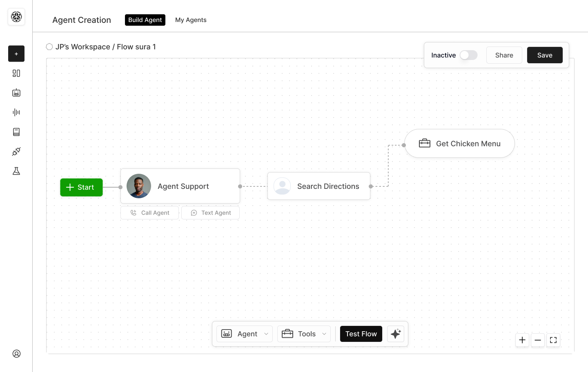Image resolution: width=588 pixels, height=372 pixels.
Task: Click the Share button
Action: tap(504, 55)
